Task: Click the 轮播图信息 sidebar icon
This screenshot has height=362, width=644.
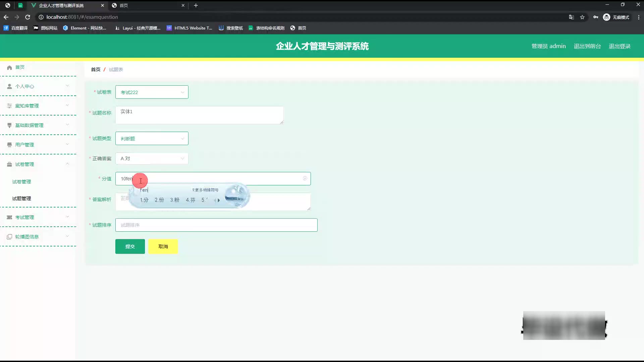Action: pos(9,237)
